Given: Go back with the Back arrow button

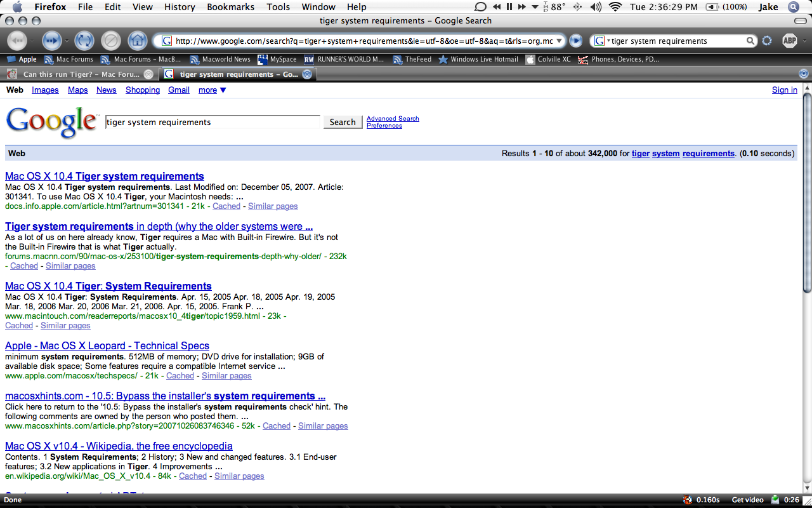Looking at the screenshot, I should tap(17, 41).
